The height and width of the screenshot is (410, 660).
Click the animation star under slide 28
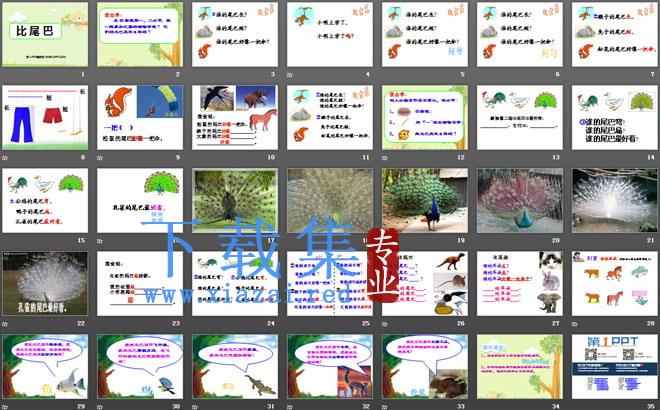tap(575, 324)
